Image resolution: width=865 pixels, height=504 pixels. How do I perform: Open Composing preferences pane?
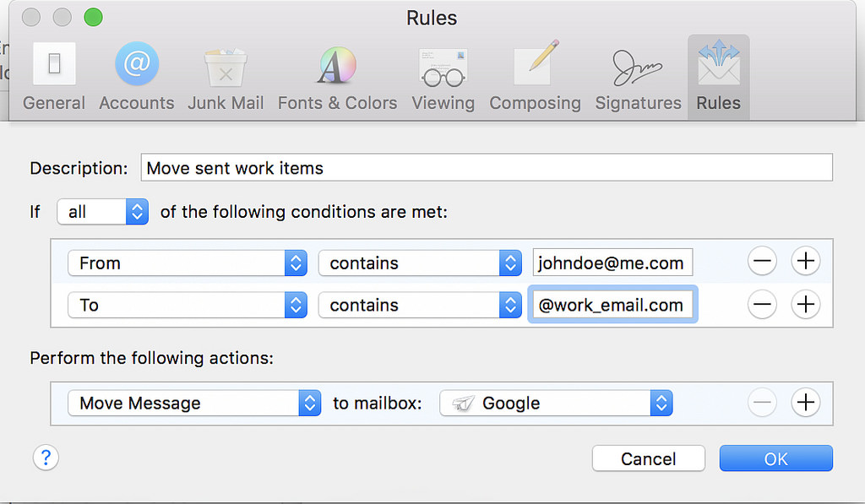535,78
